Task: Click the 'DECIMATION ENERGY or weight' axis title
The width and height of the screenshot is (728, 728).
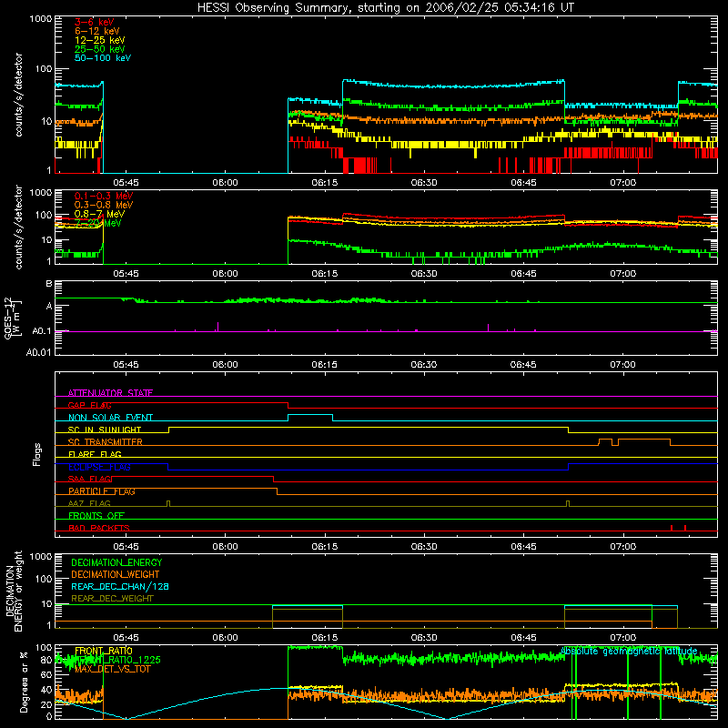Action: pos(14,591)
